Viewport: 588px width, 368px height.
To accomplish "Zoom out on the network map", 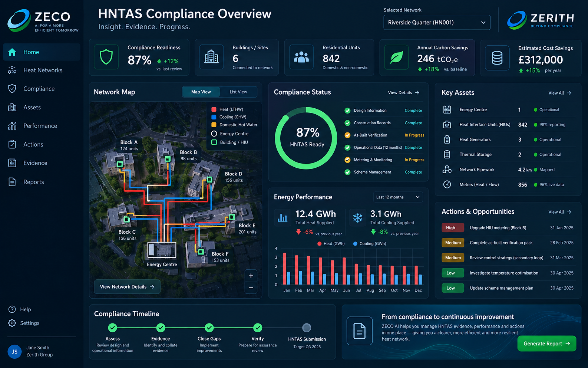I will (251, 288).
